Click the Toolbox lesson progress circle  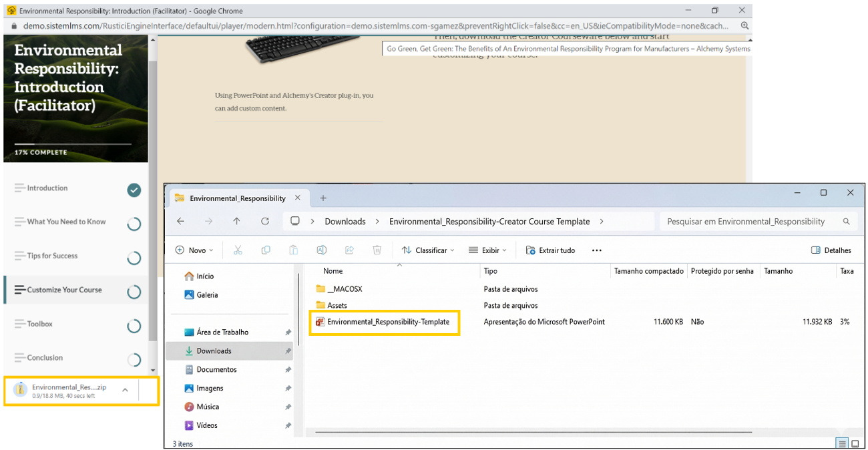tap(134, 326)
